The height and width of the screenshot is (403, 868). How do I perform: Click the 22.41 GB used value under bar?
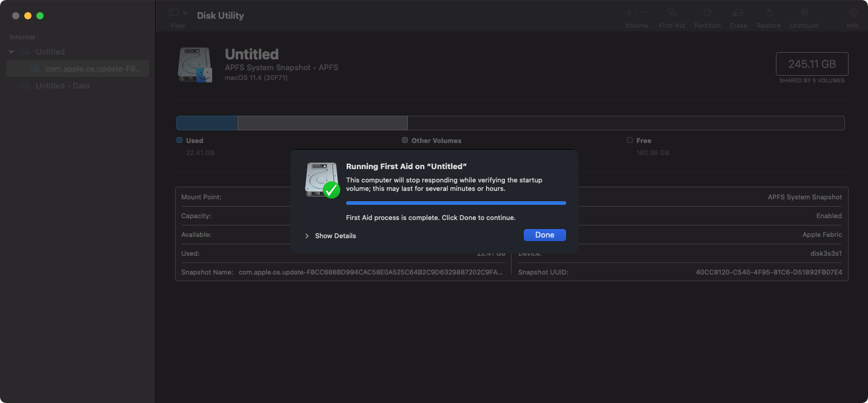[200, 153]
